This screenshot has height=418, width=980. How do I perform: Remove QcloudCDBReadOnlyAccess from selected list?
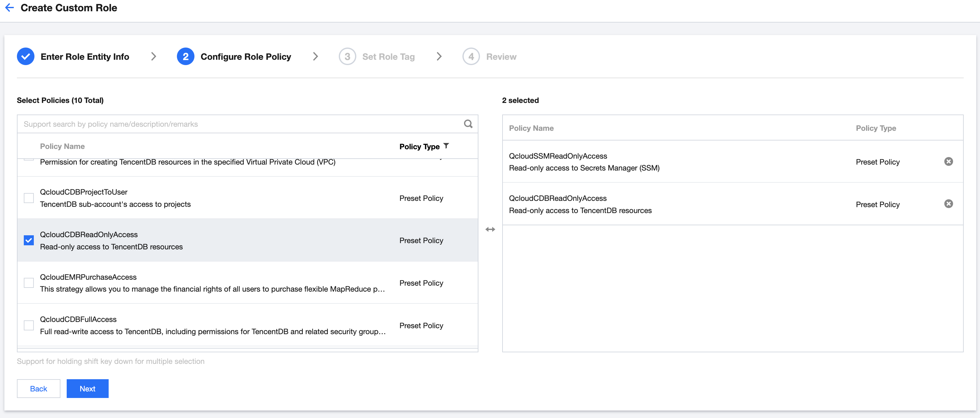[x=948, y=204]
